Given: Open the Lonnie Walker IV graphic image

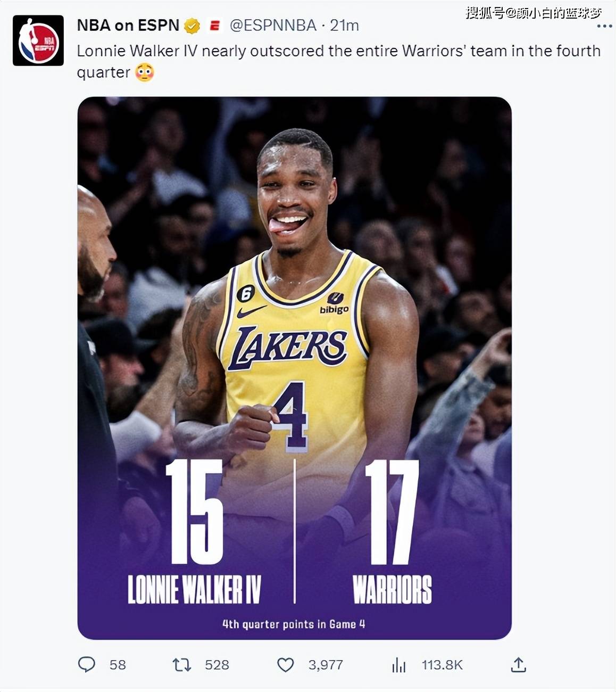Looking at the screenshot, I should tap(295, 368).
